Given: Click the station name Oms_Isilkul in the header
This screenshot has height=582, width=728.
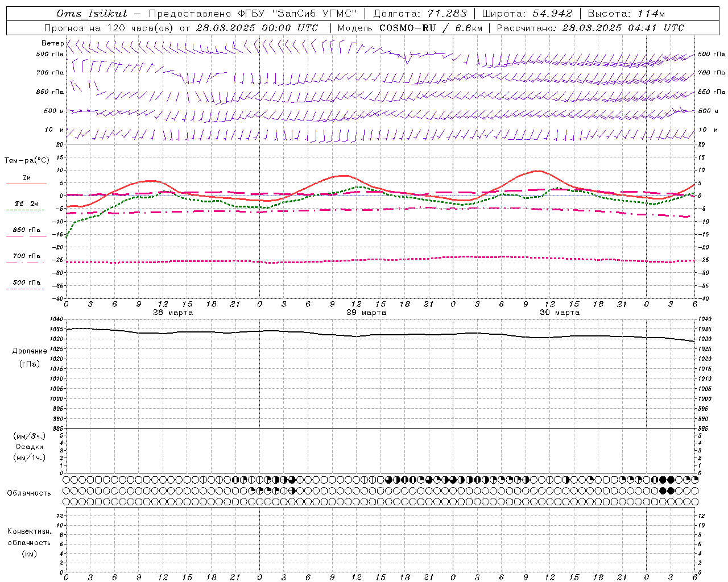Looking at the screenshot, I should [x=92, y=14].
